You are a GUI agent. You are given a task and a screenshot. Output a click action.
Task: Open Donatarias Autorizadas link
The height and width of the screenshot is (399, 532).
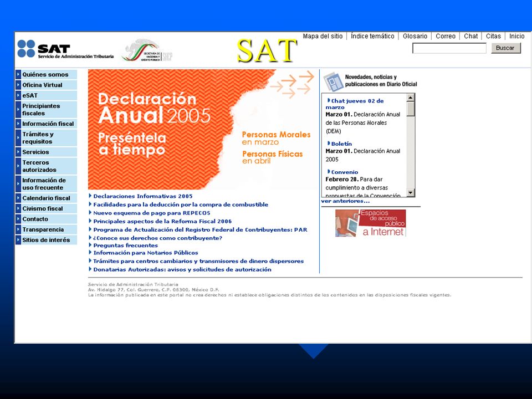[x=182, y=270]
